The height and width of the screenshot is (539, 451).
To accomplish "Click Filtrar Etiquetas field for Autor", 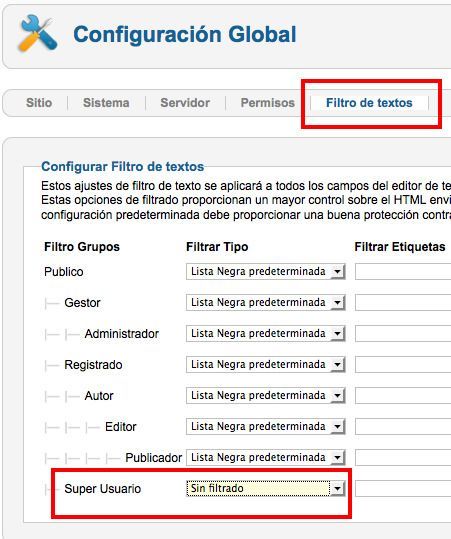I will [x=403, y=395].
